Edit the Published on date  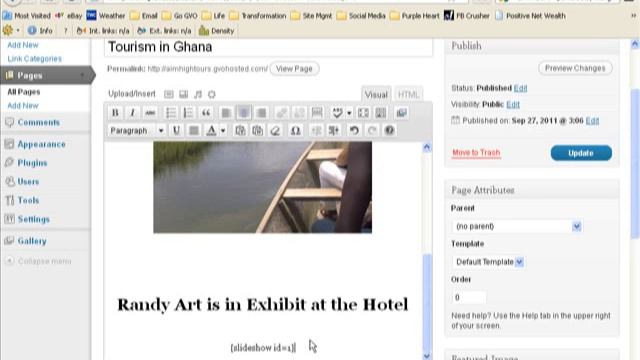pyautogui.click(x=592, y=121)
